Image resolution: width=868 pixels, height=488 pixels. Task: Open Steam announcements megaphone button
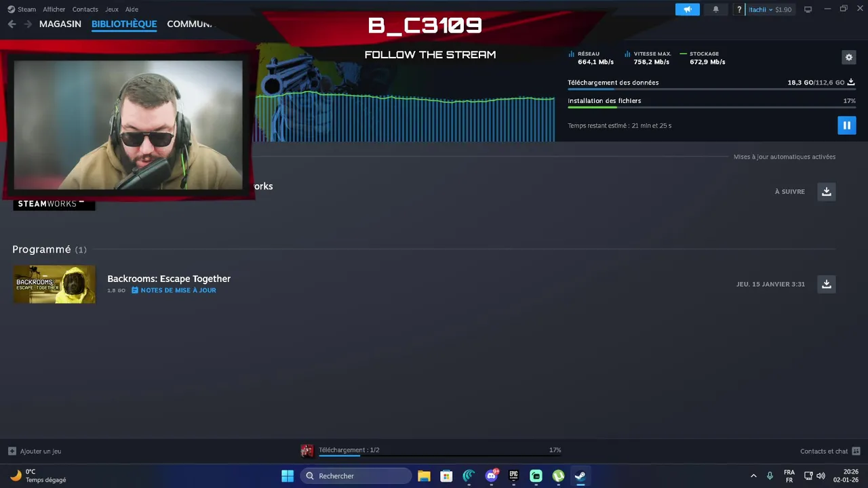(687, 9)
